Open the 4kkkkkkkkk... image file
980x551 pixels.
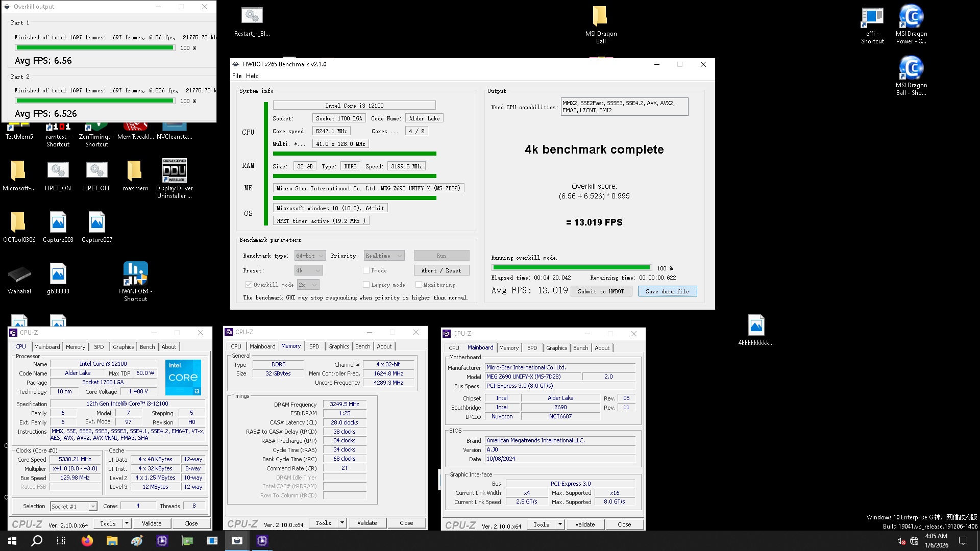[x=756, y=330]
